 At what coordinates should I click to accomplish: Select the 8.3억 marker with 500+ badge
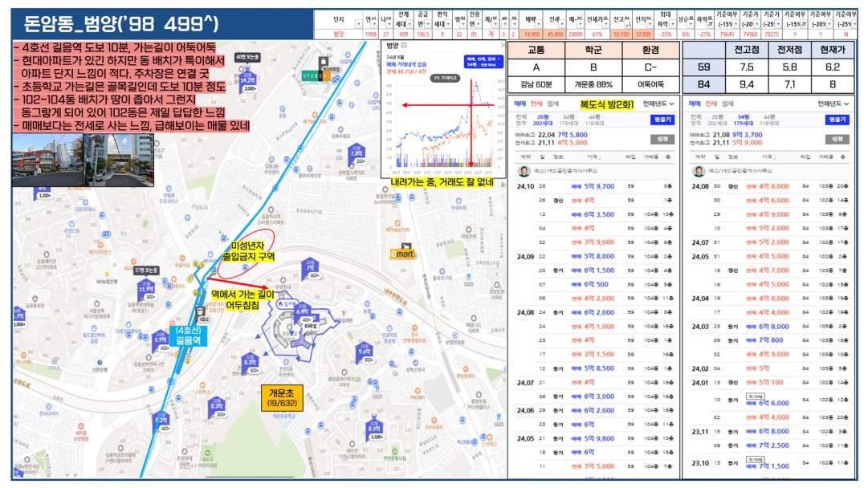pyautogui.click(x=251, y=364)
